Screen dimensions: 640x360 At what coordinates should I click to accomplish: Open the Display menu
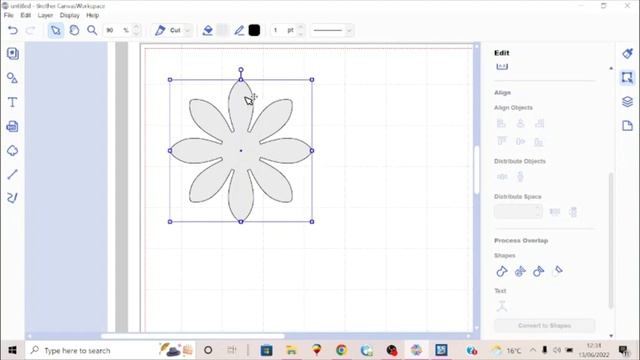click(x=69, y=15)
